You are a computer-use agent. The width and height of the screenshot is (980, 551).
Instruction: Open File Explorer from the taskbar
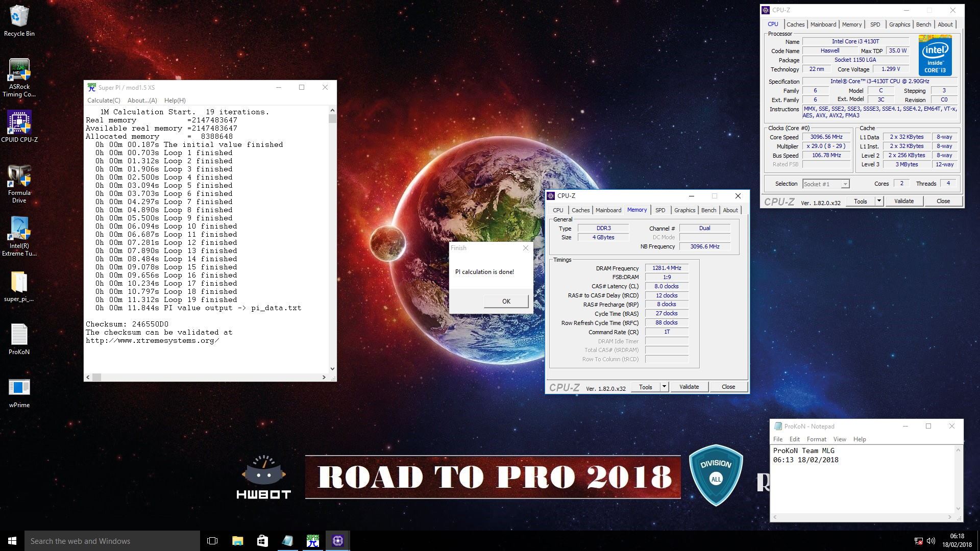pyautogui.click(x=237, y=541)
